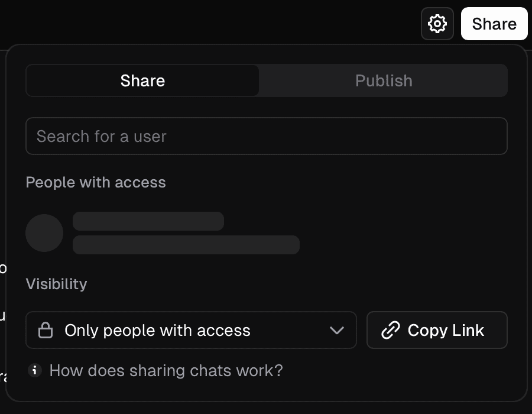Open the visibility dropdown chevron

(338, 330)
